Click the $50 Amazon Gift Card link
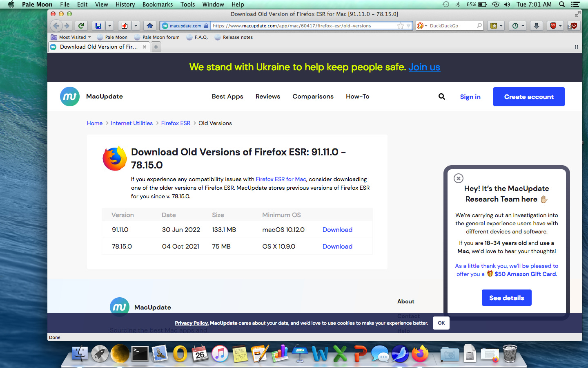The height and width of the screenshot is (368, 588). (x=525, y=274)
